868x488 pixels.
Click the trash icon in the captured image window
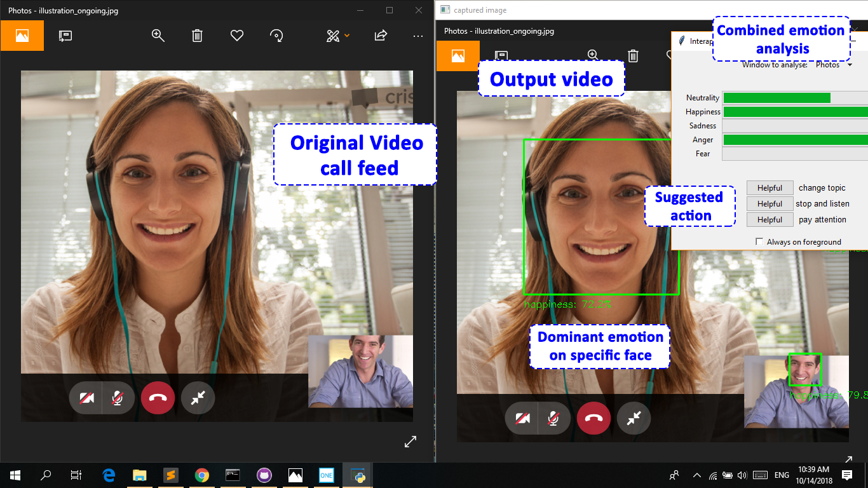pyautogui.click(x=633, y=55)
